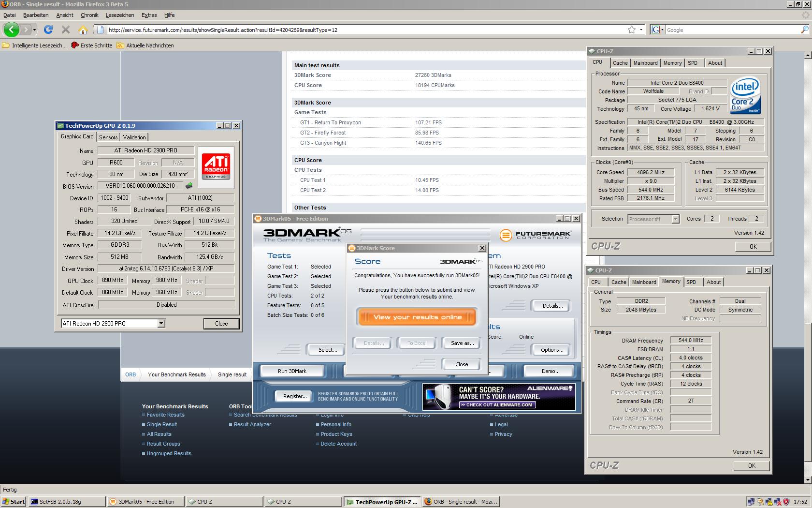This screenshot has width=812, height=508.
Task: Click system tray clock 17:52
Action: pyautogui.click(x=800, y=502)
